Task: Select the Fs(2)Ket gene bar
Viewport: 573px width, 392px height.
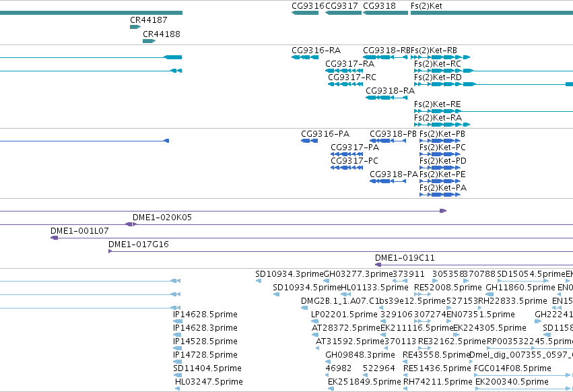Action: pos(492,13)
